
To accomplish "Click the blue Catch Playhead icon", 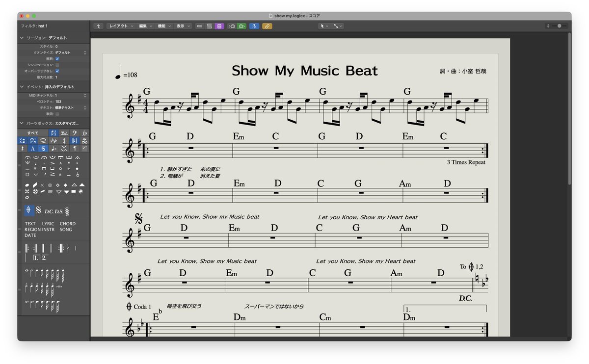I will click(x=254, y=26).
